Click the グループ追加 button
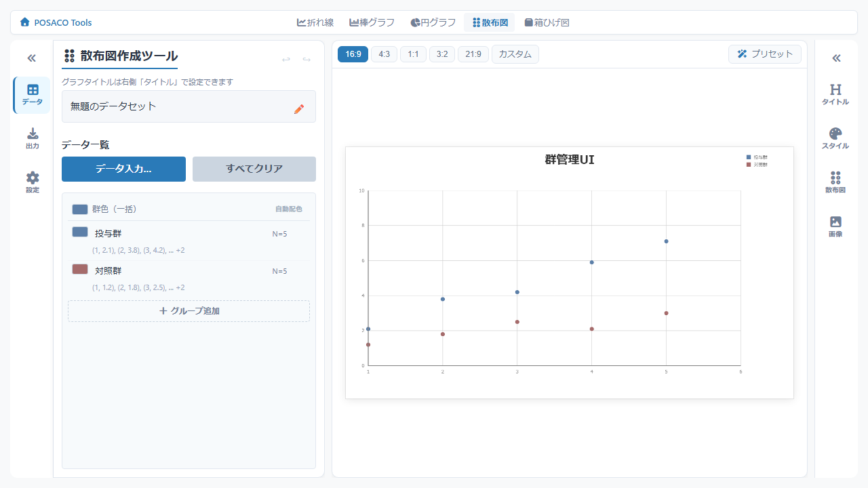 point(189,311)
